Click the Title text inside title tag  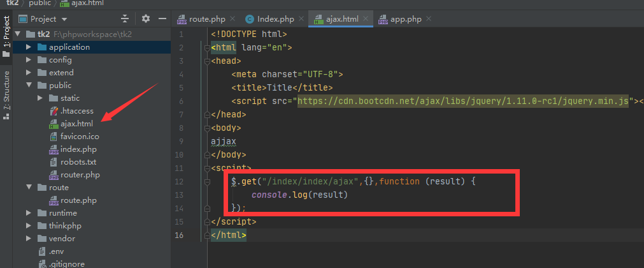279,87
